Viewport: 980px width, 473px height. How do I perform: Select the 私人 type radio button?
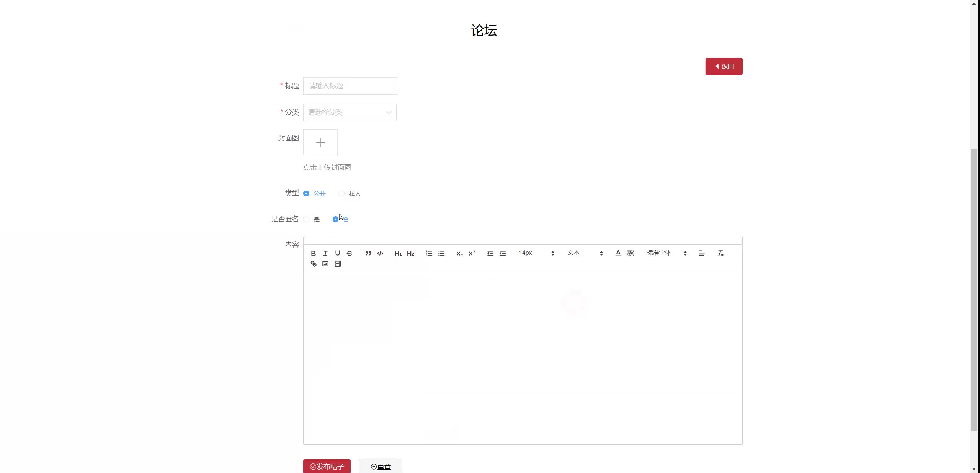pyautogui.click(x=341, y=194)
